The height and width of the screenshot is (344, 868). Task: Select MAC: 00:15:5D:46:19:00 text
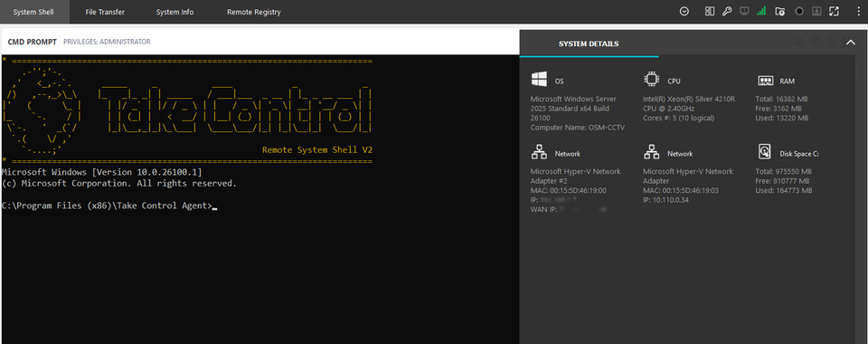[569, 190]
